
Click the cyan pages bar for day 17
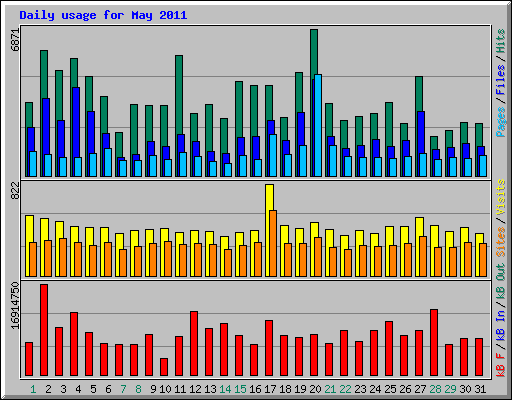coord(273,155)
